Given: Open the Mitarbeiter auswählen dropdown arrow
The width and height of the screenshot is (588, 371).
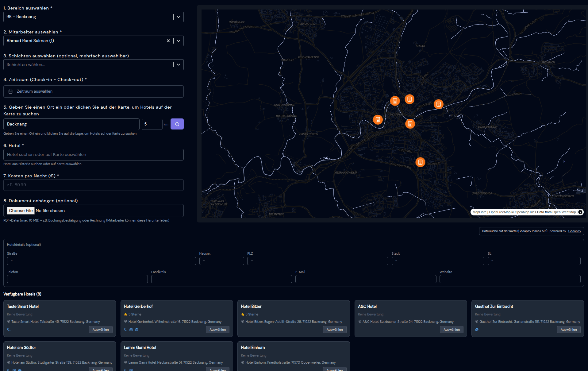Looking at the screenshot, I should point(179,41).
